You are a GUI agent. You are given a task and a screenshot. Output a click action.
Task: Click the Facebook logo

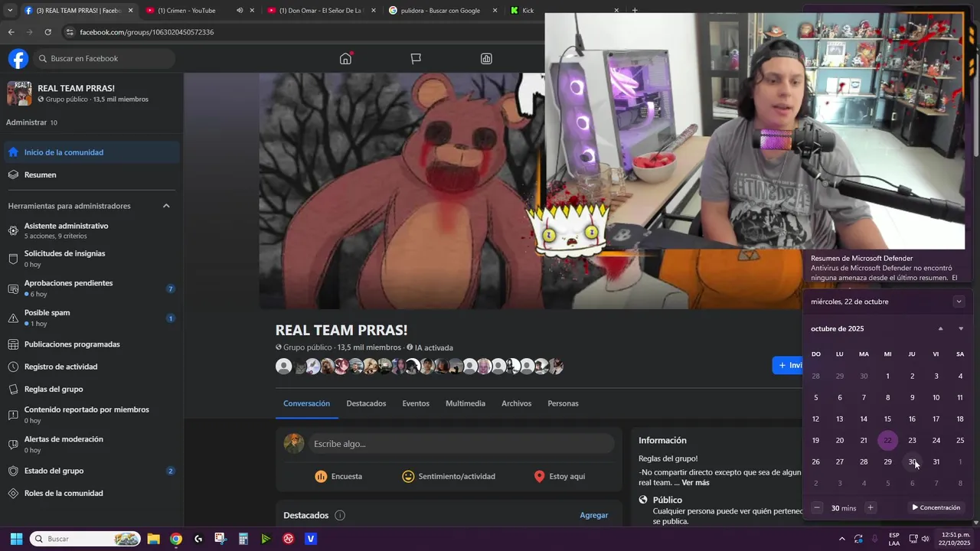click(x=18, y=59)
